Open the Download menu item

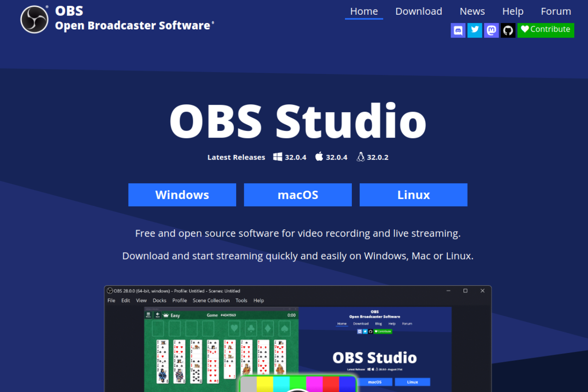pyautogui.click(x=418, y=11)
